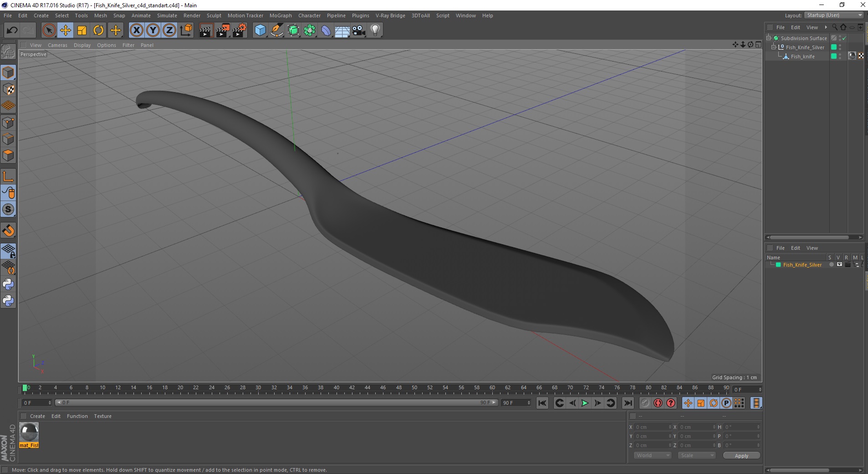Render the active view
The image size is (868, 474).
[206, 31]
